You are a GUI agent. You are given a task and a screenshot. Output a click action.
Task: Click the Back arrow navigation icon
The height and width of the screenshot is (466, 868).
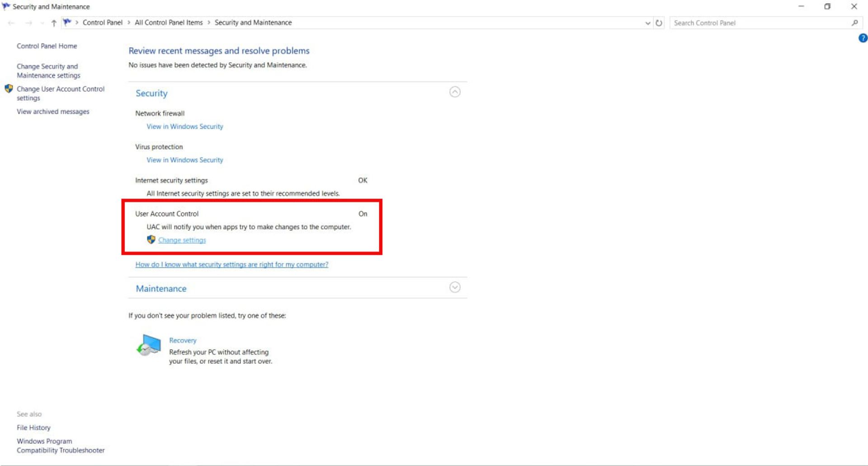[x=11, y=23]
